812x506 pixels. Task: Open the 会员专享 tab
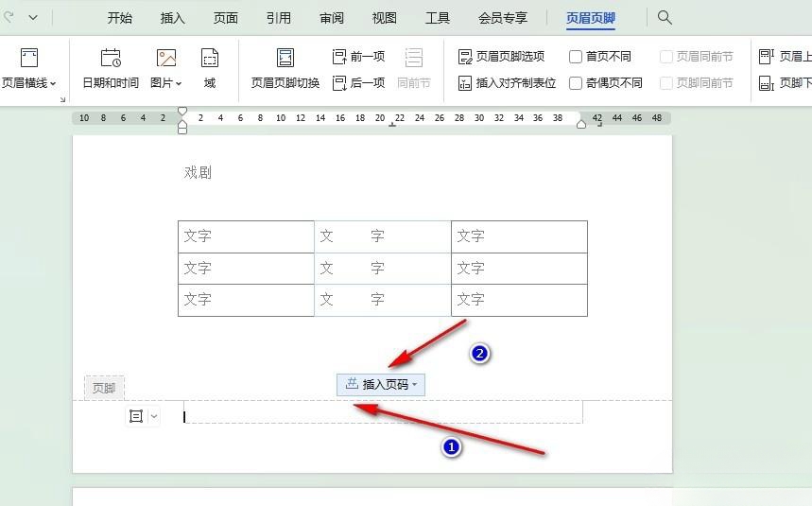502,18
